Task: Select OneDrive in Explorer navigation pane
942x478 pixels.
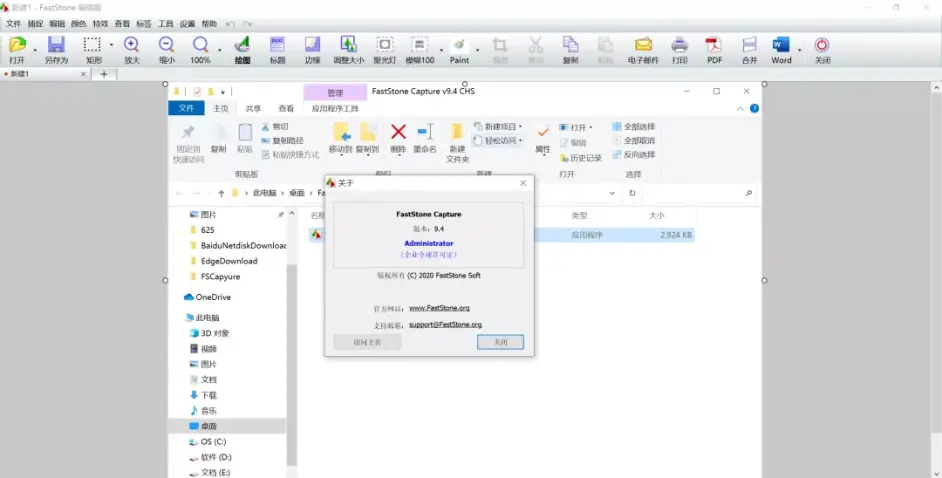Action: pyautogui.click(x=207, y=297)
